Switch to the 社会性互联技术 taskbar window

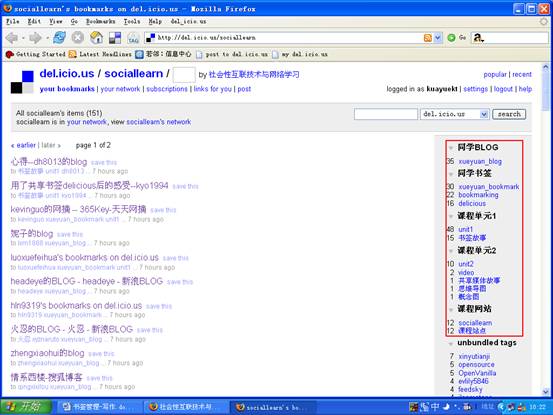tap(185, 407)
